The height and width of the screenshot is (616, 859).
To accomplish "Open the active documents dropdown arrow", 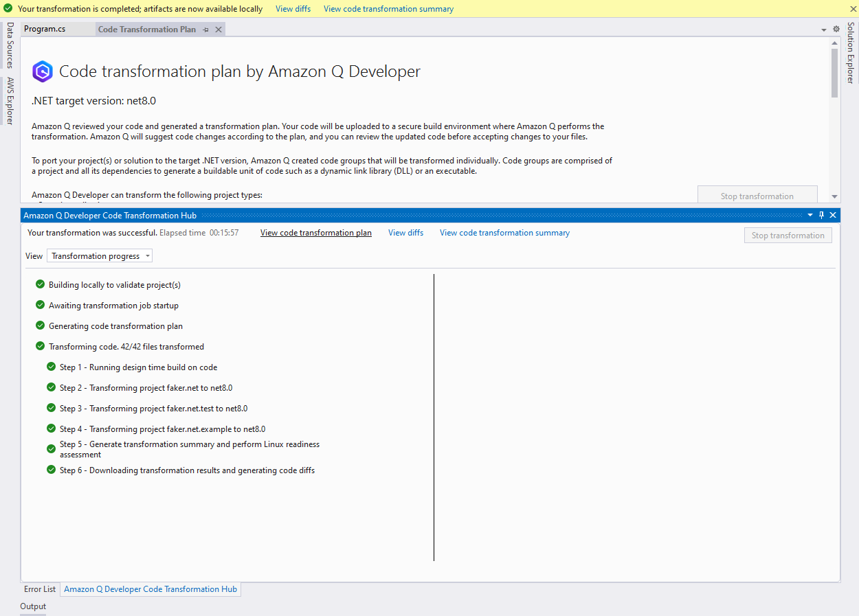I will coord(824,30).
